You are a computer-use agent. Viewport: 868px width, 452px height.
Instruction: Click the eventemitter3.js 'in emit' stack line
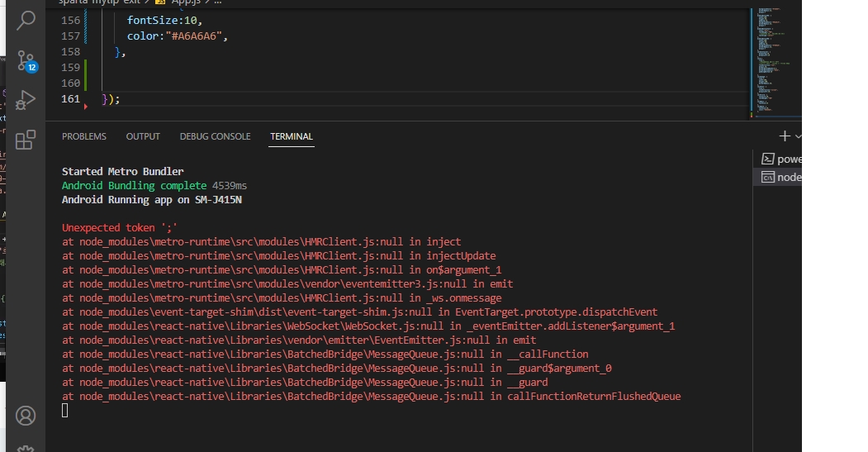pos(287,283)
